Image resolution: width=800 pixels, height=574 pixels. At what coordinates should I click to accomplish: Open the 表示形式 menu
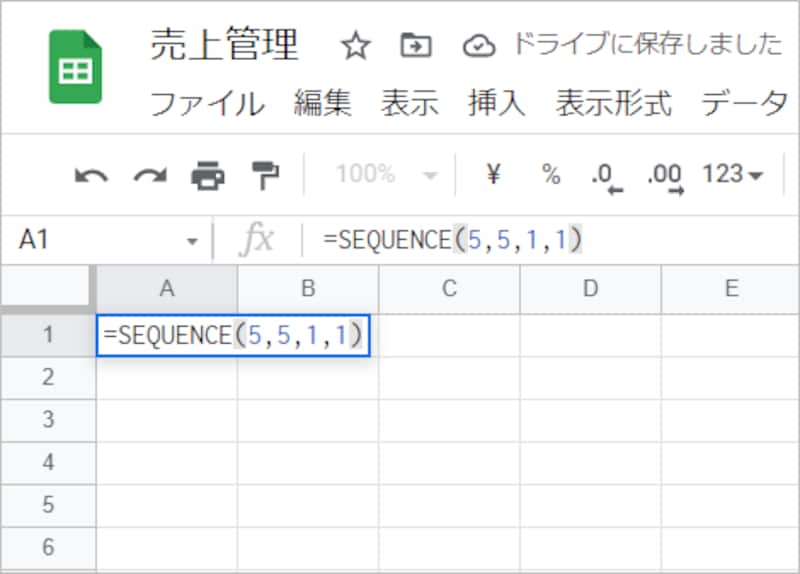pyautogui.click(x=614, y=103)
